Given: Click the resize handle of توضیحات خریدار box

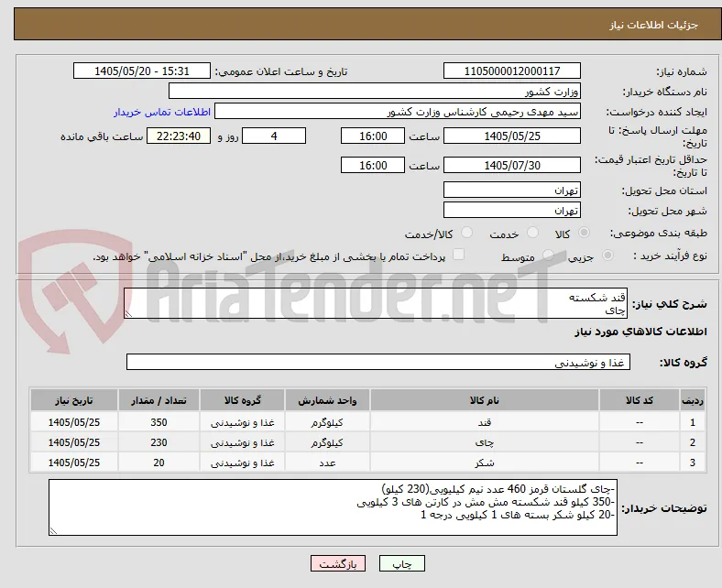Looking at the screenshot, I should point(53,530).
